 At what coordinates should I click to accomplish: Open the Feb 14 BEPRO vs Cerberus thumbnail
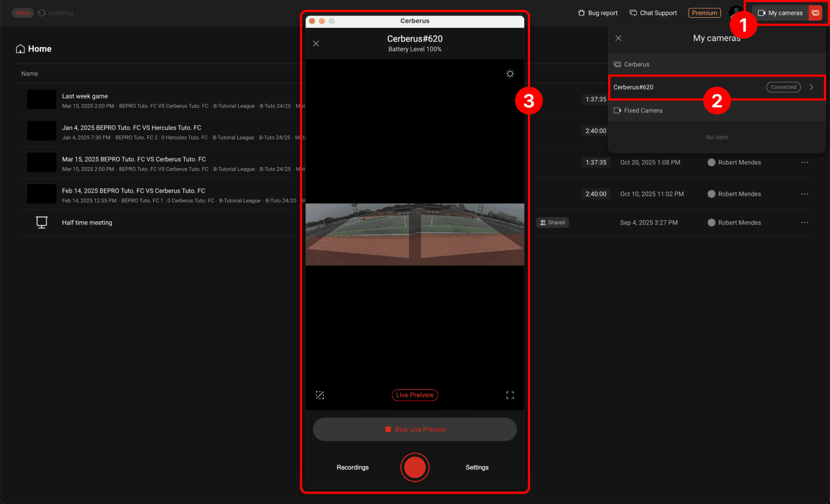(x=41, y=194)
